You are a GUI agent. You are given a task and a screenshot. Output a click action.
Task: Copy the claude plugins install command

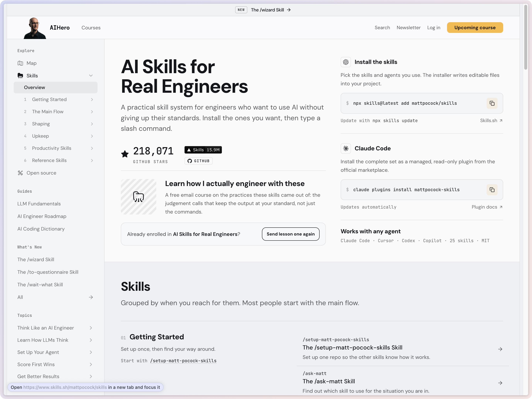click(492, 190)
